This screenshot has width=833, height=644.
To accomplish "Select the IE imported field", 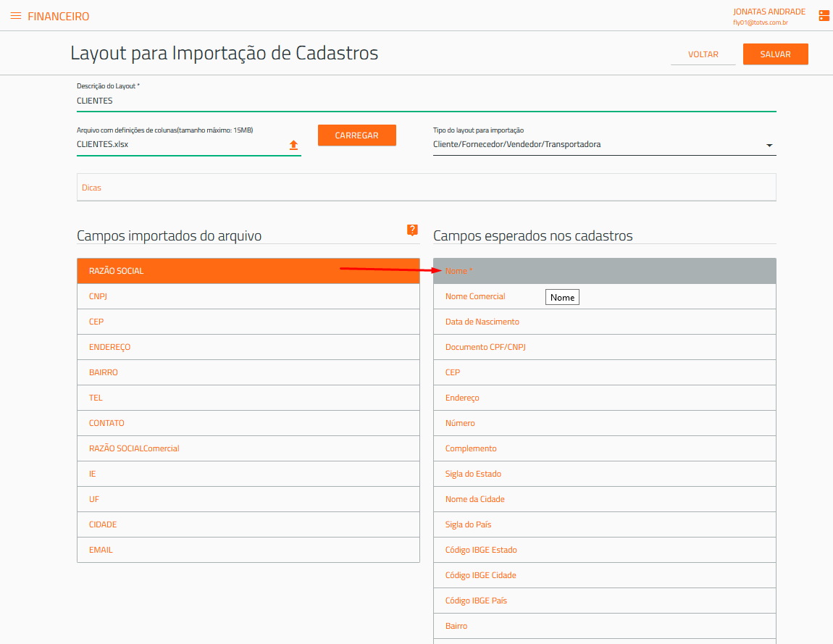I will 248,474.
